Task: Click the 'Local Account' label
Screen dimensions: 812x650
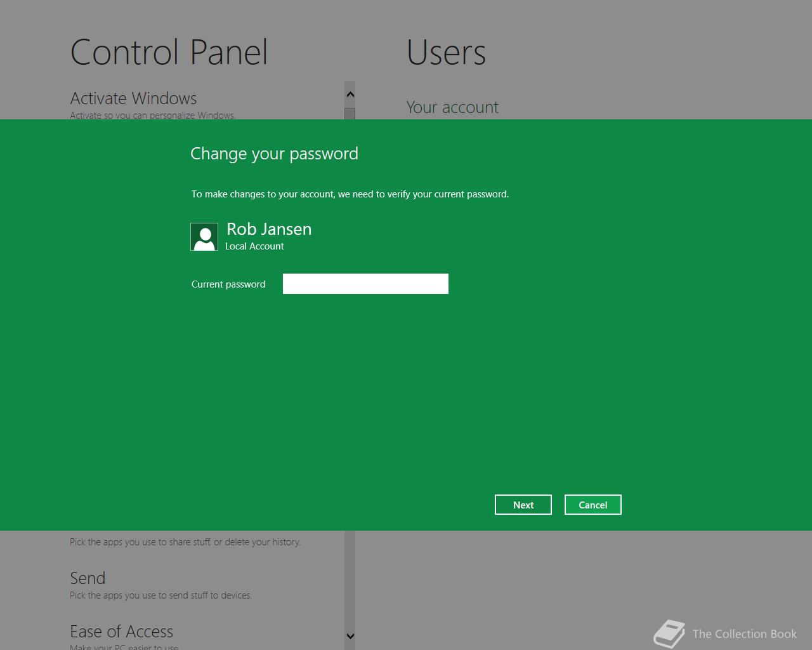Action: (x=254, y=246)
